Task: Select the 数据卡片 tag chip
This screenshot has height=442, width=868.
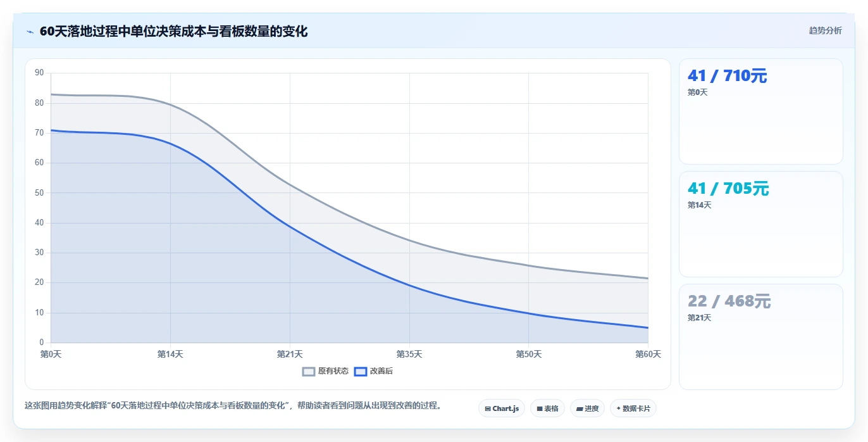Action: (x=633, y=408)
